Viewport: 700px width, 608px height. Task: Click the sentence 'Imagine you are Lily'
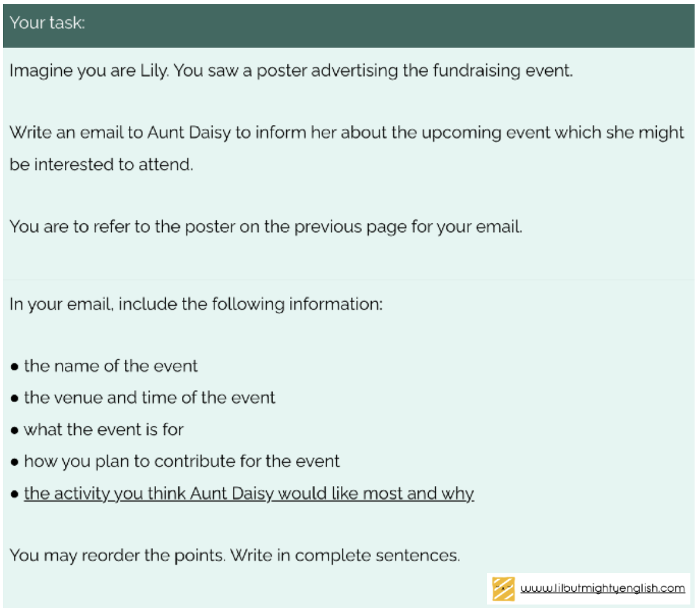coord(89,71)
